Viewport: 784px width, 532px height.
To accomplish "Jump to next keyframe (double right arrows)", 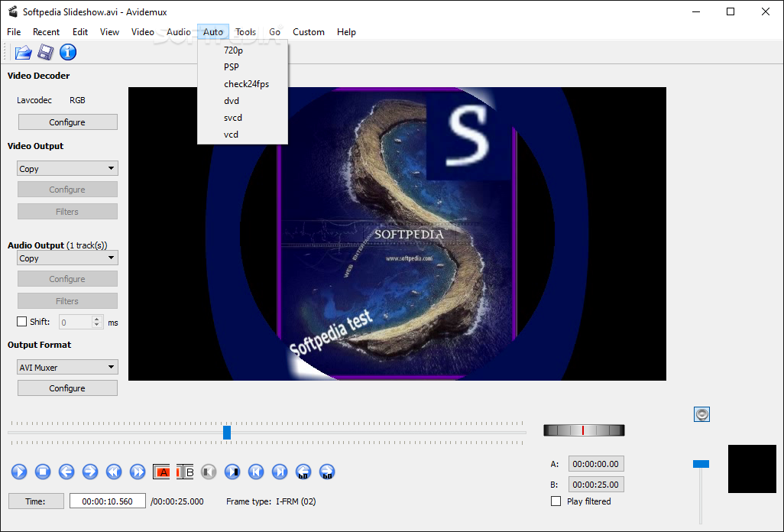I will click(138, 472).
